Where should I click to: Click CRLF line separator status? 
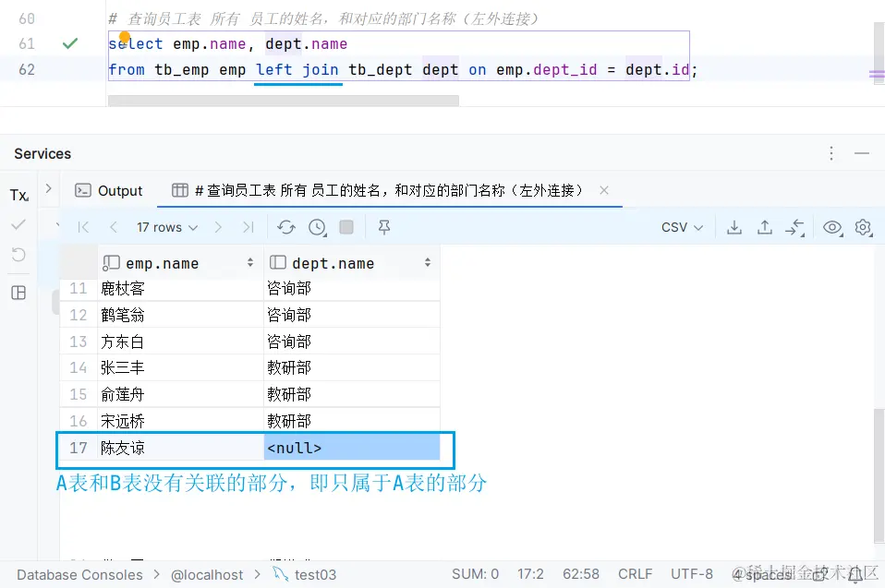(635, 574)
